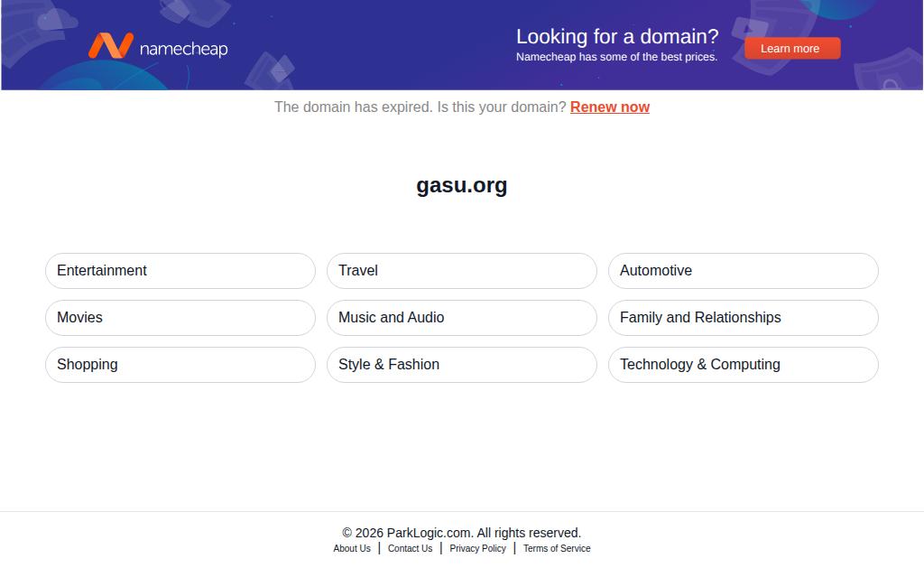Screen dimensions: 924x568
Task: Open Style & Fashion category
Action: 461,365
